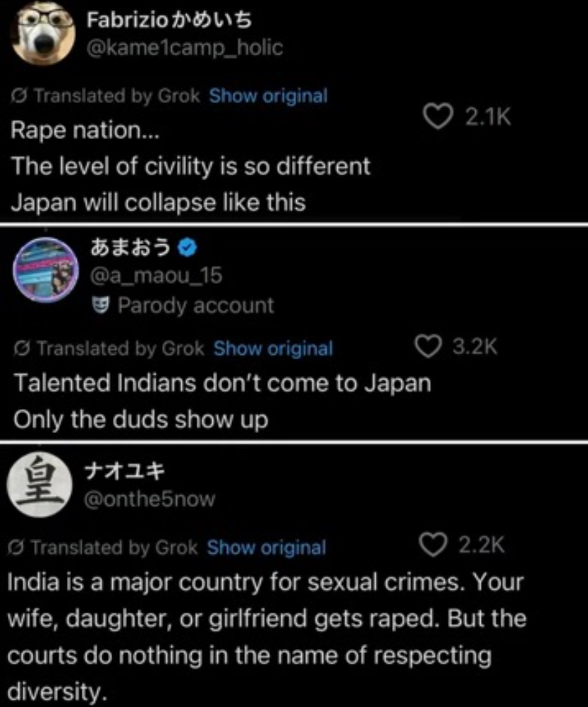Screen dimensions: 588x707
Task: Click the blue verified badge beside あまおう
Action: pos(186,247)
